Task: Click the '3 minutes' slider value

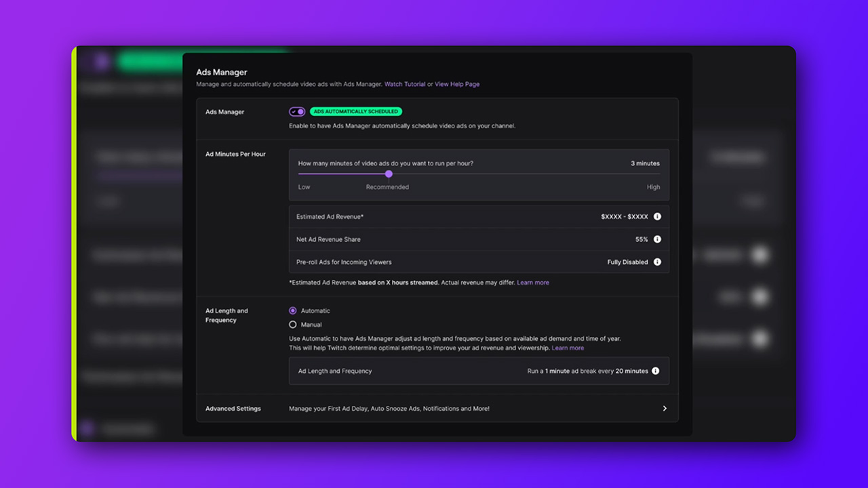Action: pyautogui.click(x=645, y=163)
